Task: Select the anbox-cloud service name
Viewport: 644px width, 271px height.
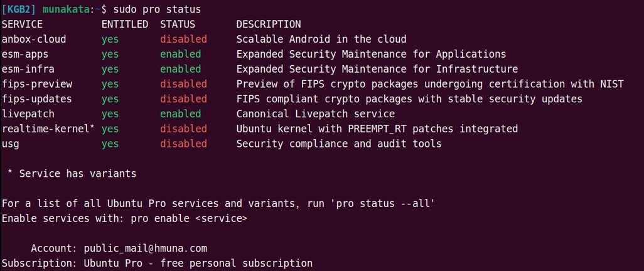Action: [34, 40]
